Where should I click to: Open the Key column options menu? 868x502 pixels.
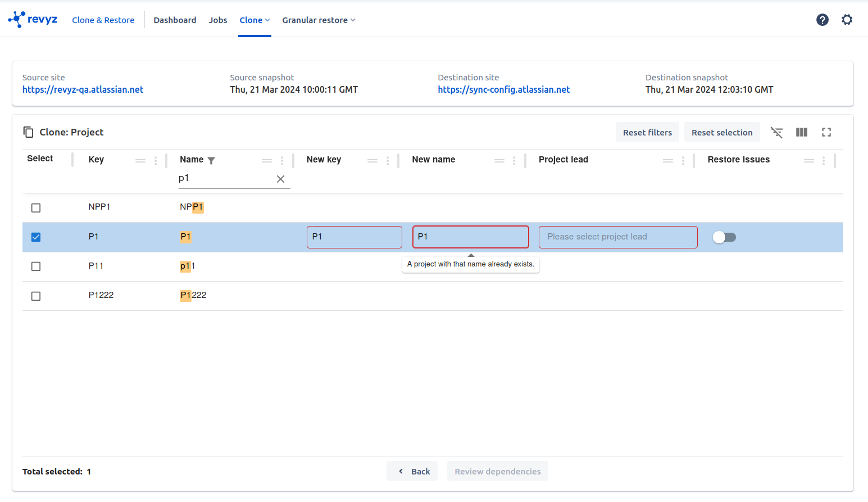pos(156,160)
